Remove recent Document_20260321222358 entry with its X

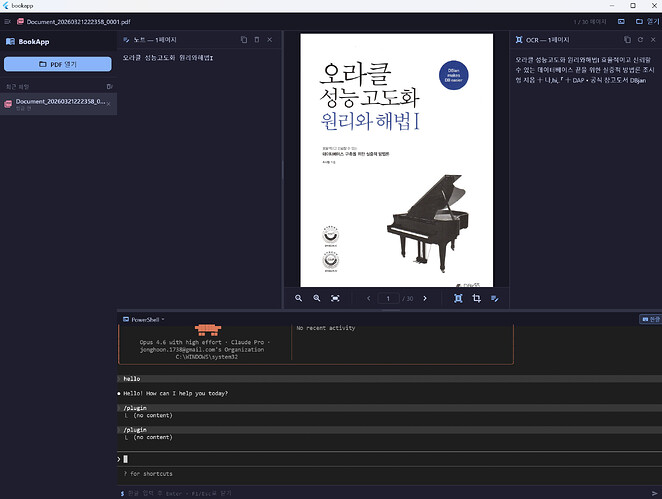coord(109,104)
